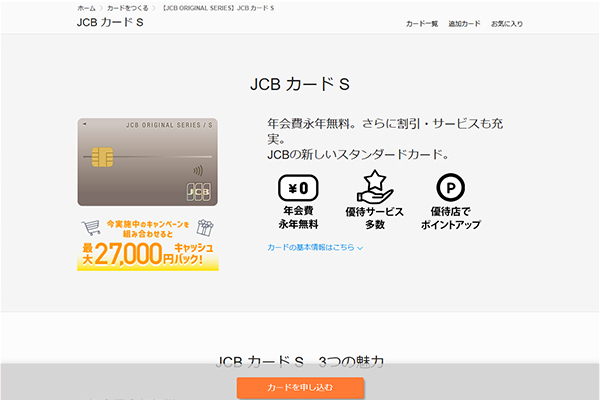Open the カード一覧 menu item
This screenshot has height=400, width=600.
(422, 24)
